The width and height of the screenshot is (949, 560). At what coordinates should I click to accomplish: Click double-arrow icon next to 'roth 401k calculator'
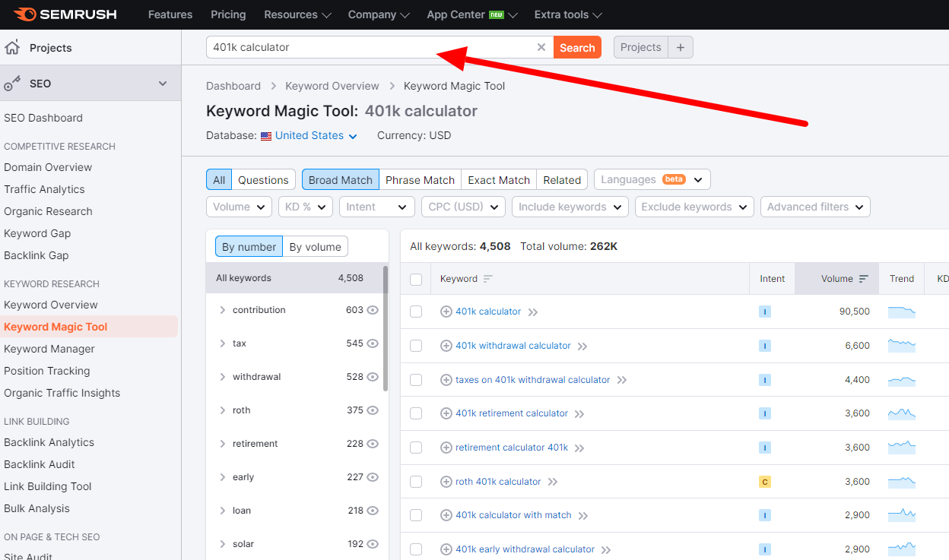point(553,482)
